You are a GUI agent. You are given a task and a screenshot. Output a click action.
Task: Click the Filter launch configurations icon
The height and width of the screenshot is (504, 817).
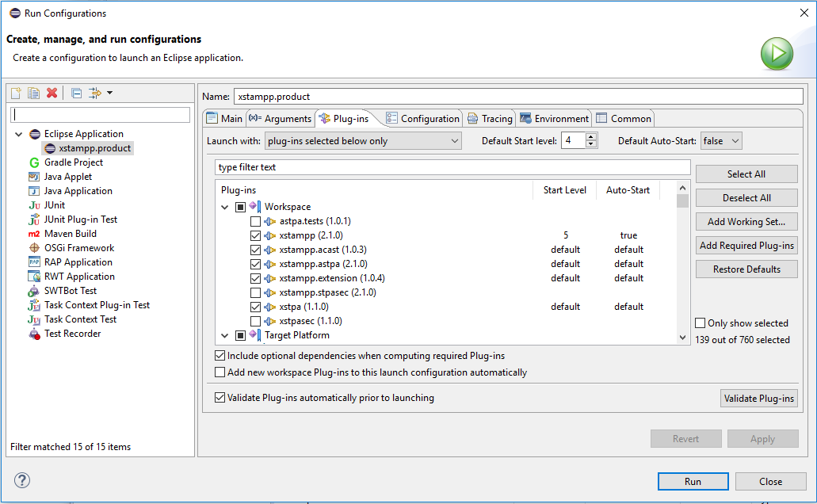point(95,93)
